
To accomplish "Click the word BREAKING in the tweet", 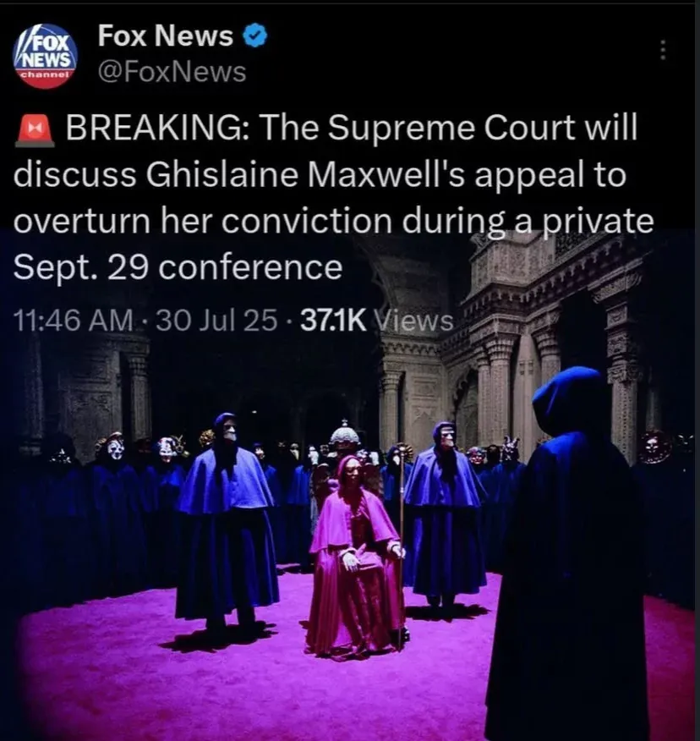I will point(154,128).
